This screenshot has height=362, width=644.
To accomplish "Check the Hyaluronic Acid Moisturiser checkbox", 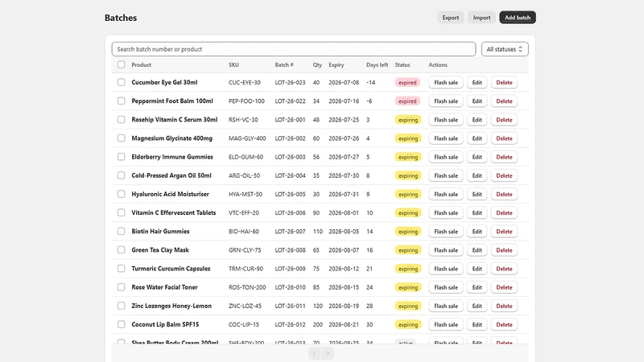I will [122, 194].
